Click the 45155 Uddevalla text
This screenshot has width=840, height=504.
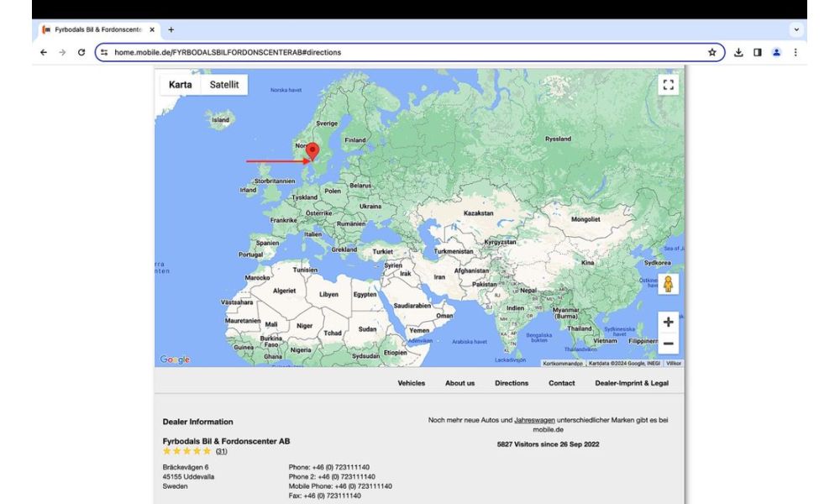pos(188,476)
